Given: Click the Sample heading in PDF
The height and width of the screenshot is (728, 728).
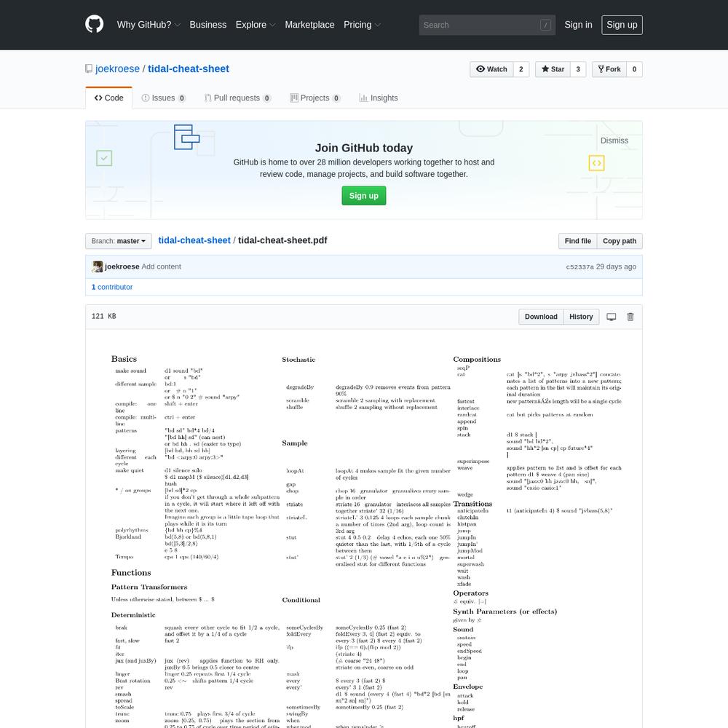Looking at the screenshot, I should (295, 443).
